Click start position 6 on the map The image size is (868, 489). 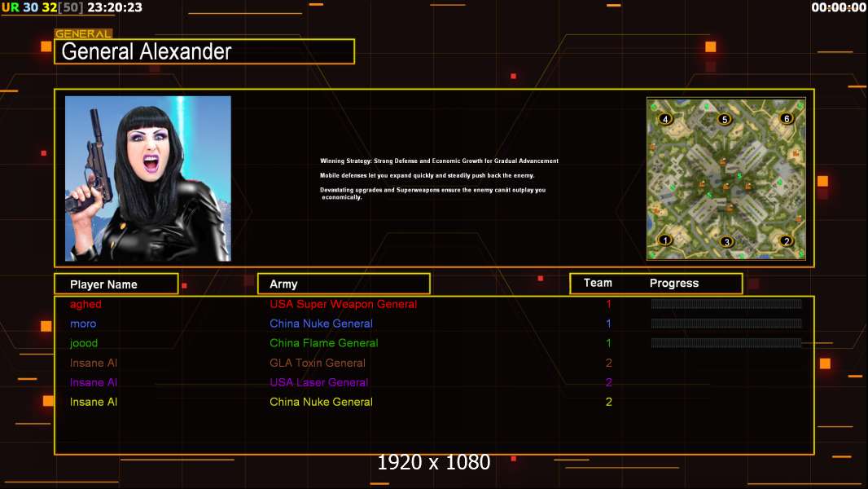pos(786,118)
